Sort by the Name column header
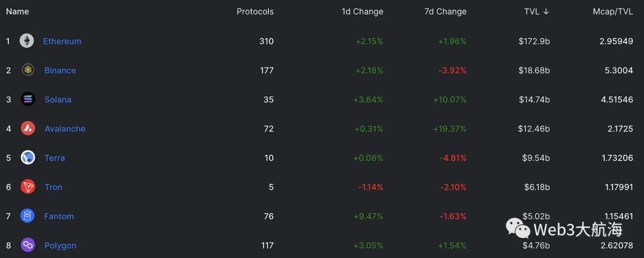This screenshot has width=644, height=258. pos(17,11)
